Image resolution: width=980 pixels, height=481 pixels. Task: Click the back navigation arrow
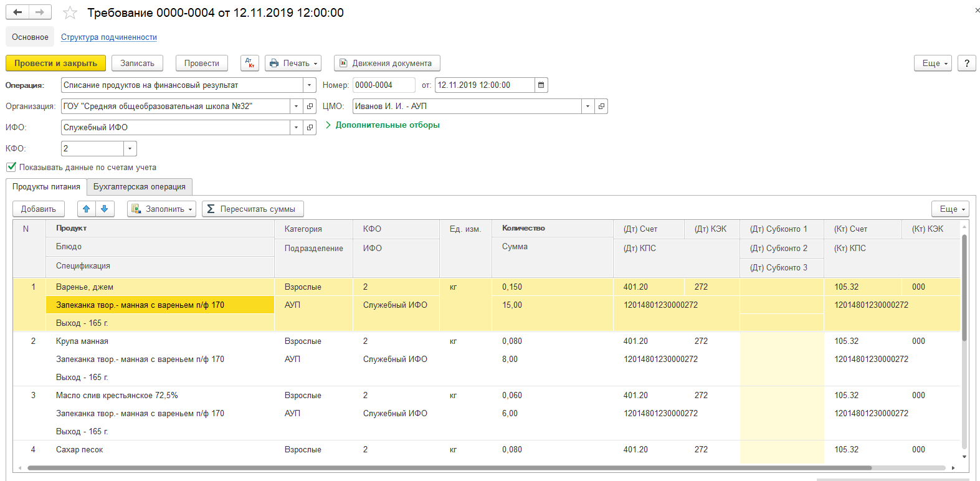(17, 12)
